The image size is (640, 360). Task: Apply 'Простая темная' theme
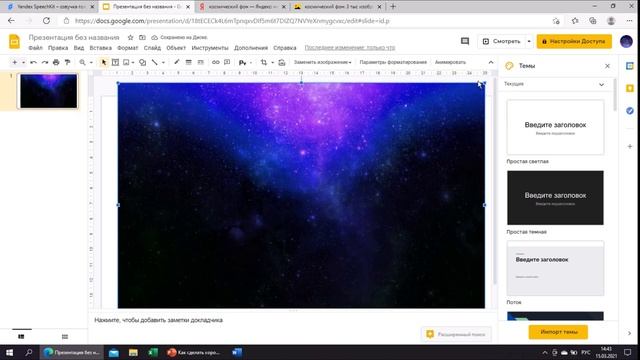[555, 198]
